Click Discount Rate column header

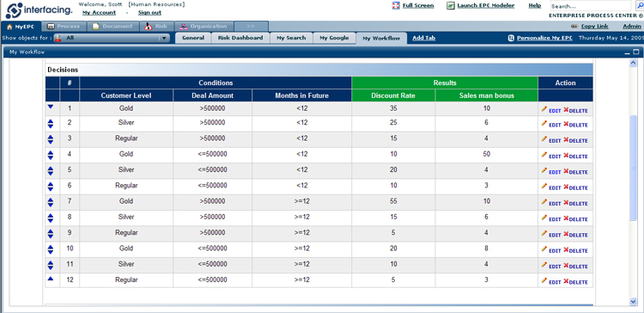pyautogui.click(x=393, y=95)
